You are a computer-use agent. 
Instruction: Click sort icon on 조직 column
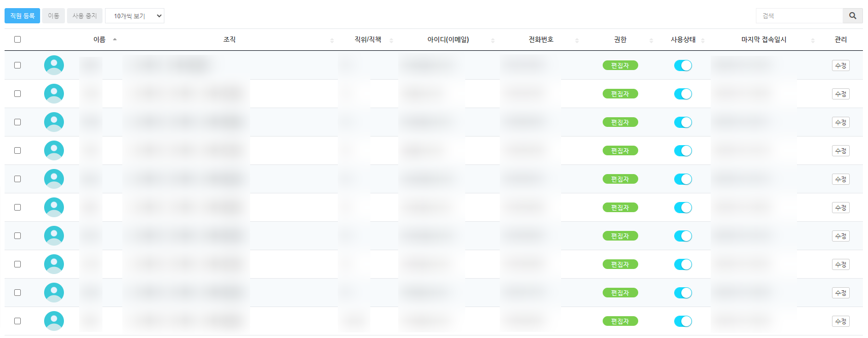[x=332, y=40]
